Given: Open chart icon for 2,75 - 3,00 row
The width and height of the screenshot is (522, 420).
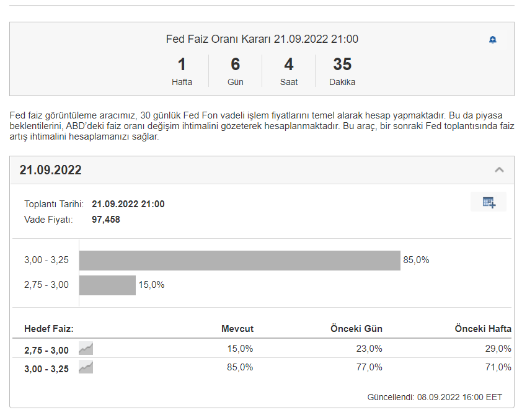Looking at the screenshot, I should click(86, 349).
